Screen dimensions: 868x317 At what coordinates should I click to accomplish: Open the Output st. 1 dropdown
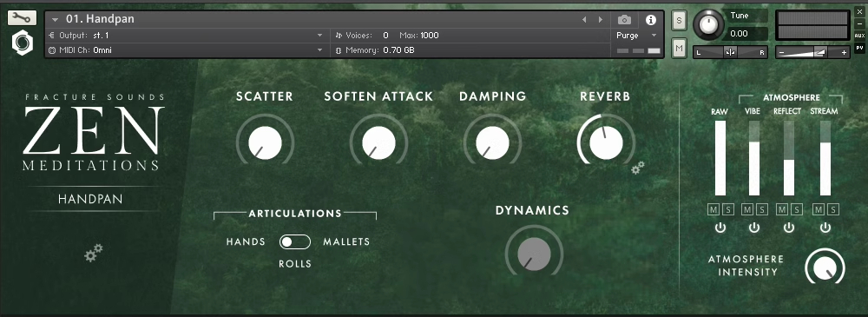[x=187, y=36]
